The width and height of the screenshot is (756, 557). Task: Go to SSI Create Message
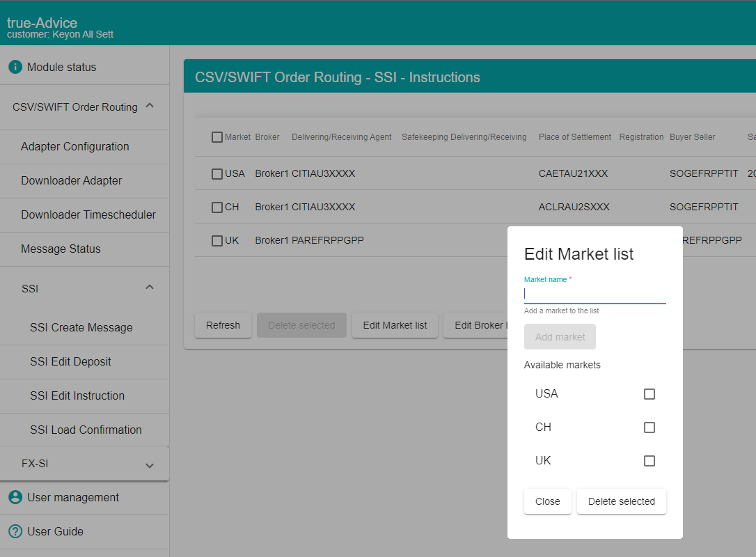(84, 327)
